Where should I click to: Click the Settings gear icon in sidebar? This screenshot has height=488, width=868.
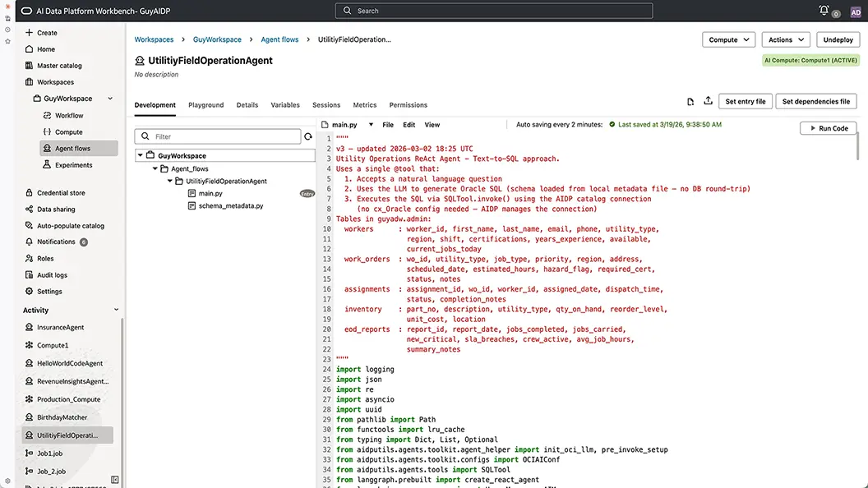30,291
